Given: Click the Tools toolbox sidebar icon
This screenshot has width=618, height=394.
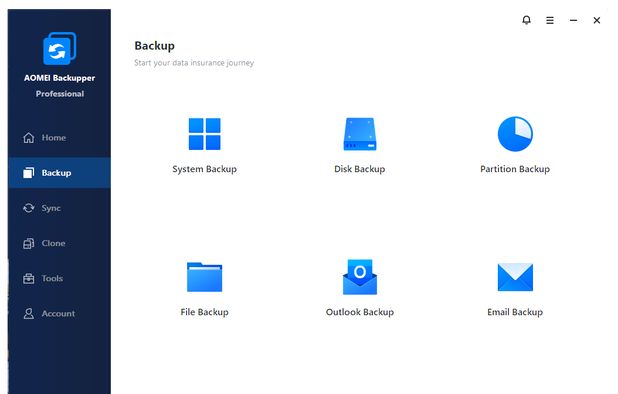Looking at the screenshot, I should pyautogui.click(x=29, y=279).
